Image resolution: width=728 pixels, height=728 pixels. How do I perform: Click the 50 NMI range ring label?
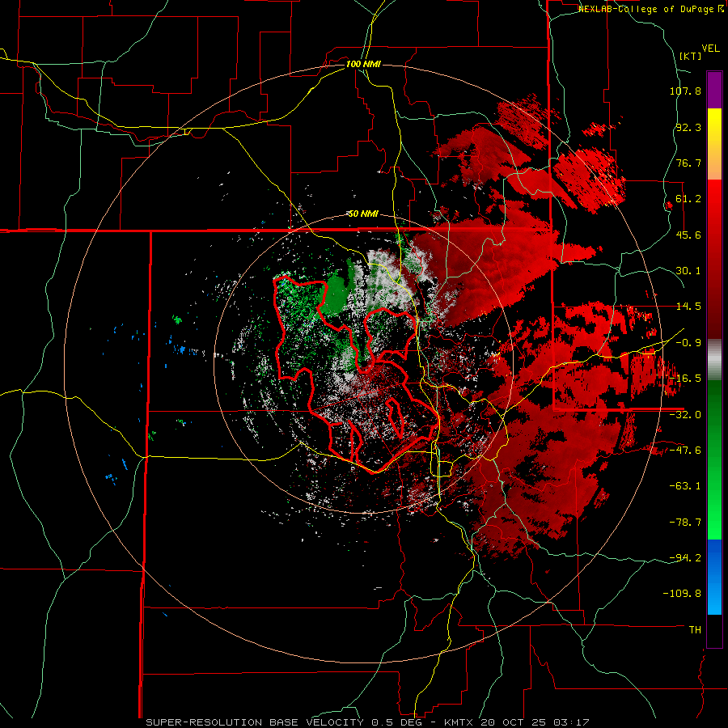363,214
